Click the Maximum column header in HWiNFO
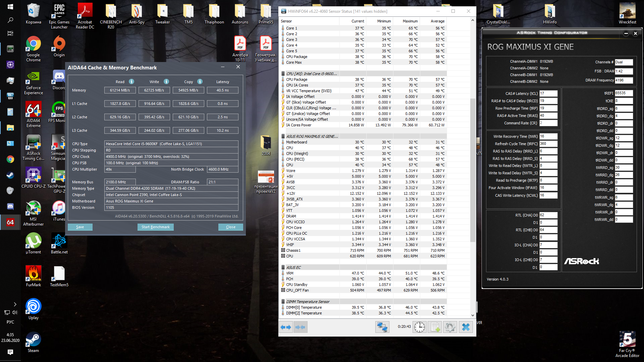The height and width of the screenshot is (362, 644). (x=410, y=21)
